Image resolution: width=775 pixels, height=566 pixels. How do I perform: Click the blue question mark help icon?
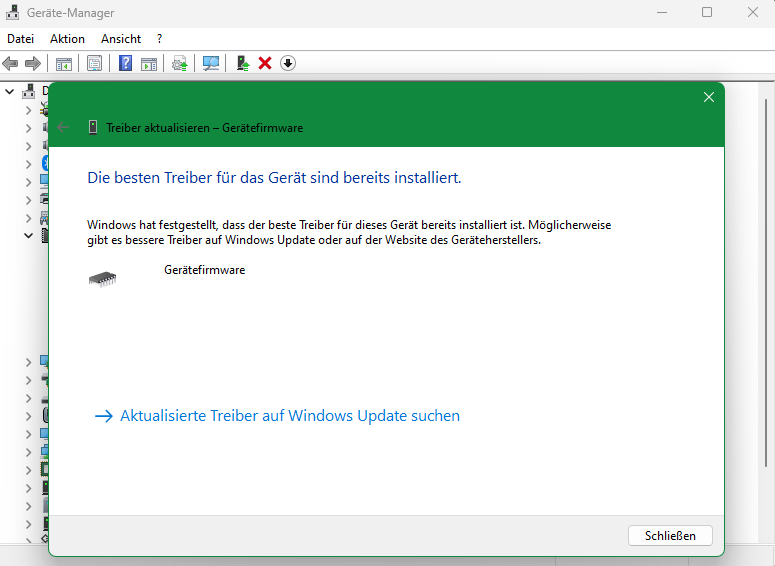126,63
